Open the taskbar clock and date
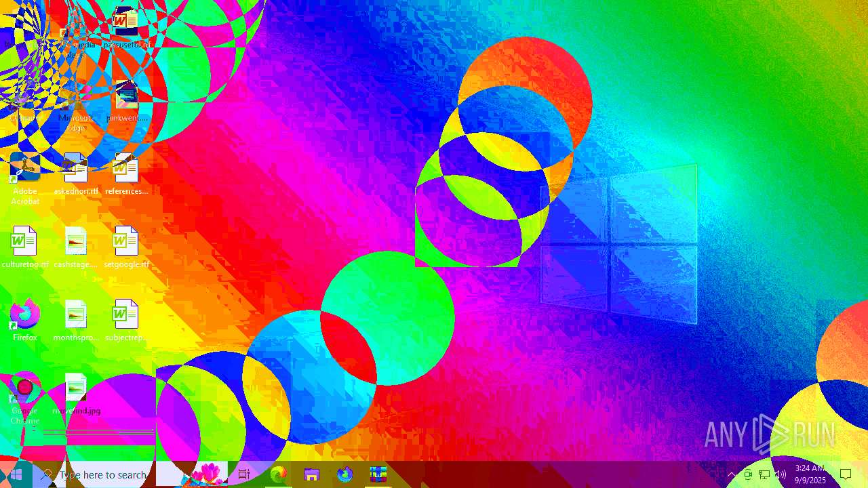 click(x=810, y=474)
